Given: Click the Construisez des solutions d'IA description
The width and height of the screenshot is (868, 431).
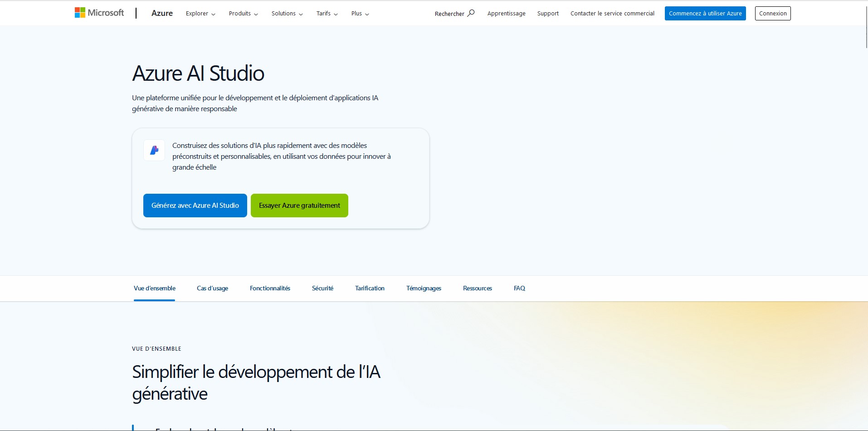Looking at the screenshot, I should tap(281, 157).
